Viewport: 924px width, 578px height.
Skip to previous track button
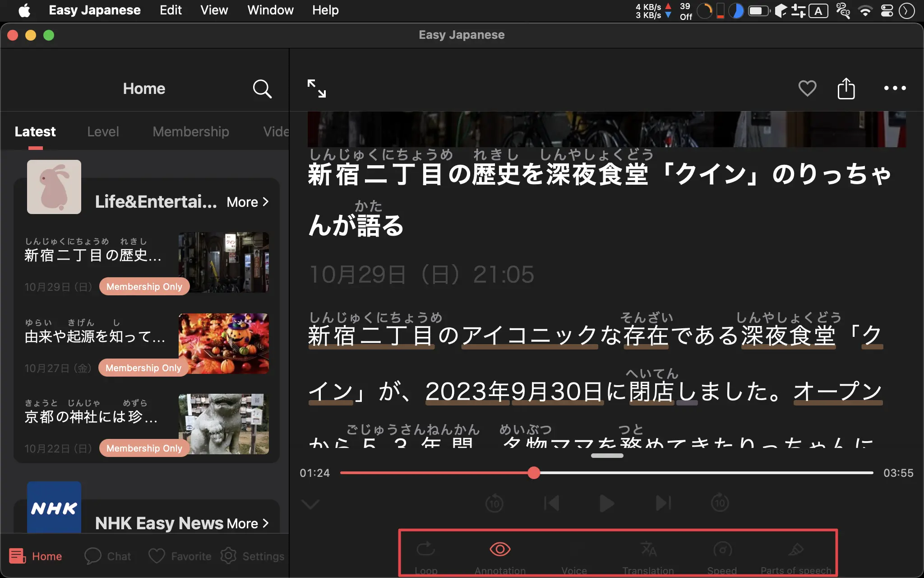pos(552,503)
